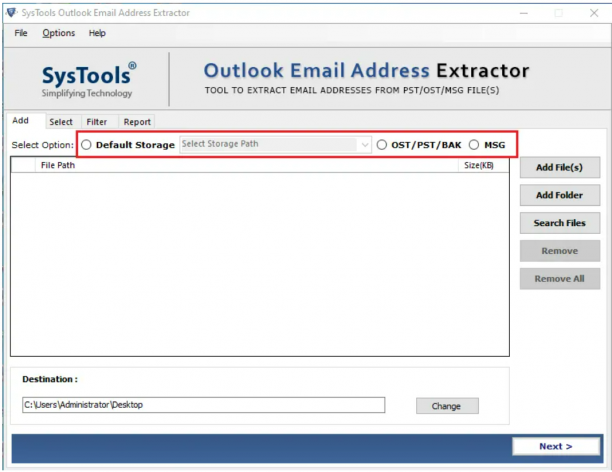Screen dimensions: 612x472
Task: Click the SysTools shield icon in title bar
Action: (x=11, y=13)
